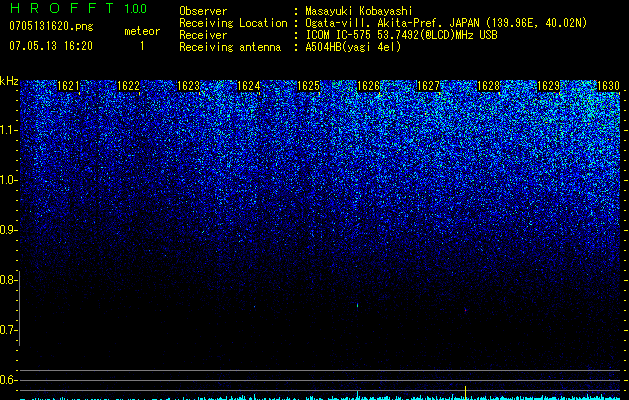Click the Observer label
This screenshot has height=400, width=629.
tap(203, 11)
